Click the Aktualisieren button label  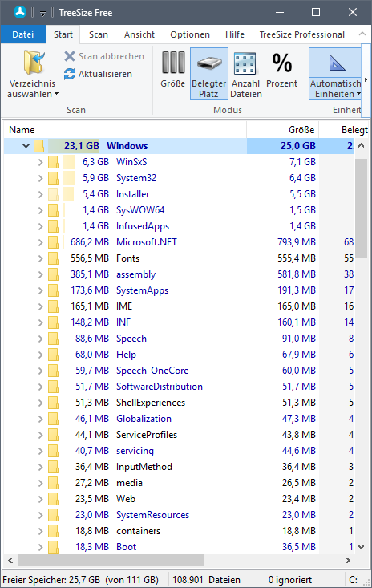coord(105,74)
